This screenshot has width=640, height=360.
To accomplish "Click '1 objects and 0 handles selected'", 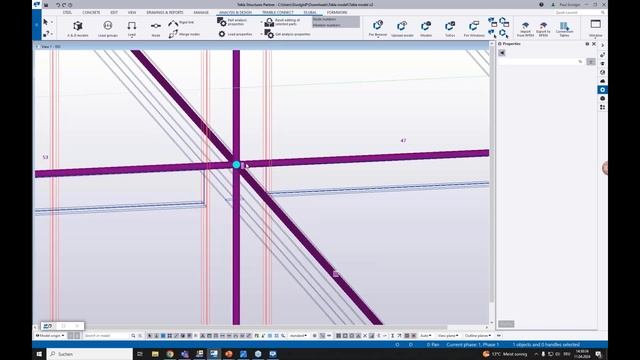I will [546, 345].
